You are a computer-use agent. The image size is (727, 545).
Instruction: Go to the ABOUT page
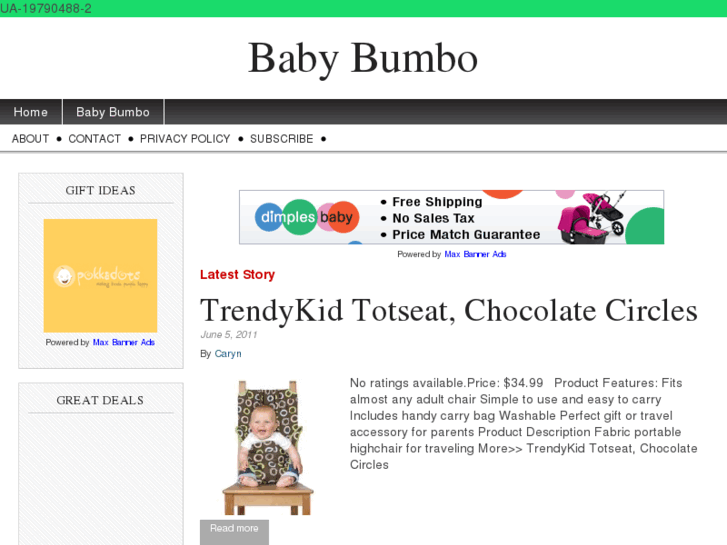click(30, 139)
